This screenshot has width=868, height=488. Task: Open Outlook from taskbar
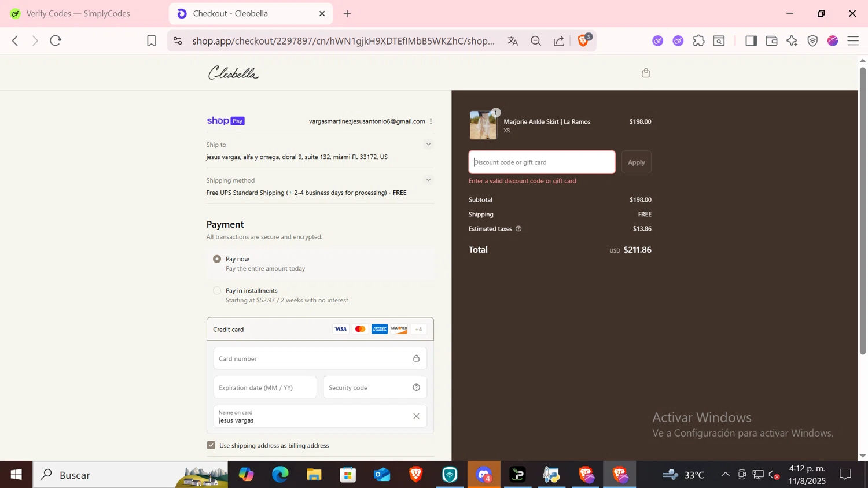pyautogui.click(x=382, y=475)
